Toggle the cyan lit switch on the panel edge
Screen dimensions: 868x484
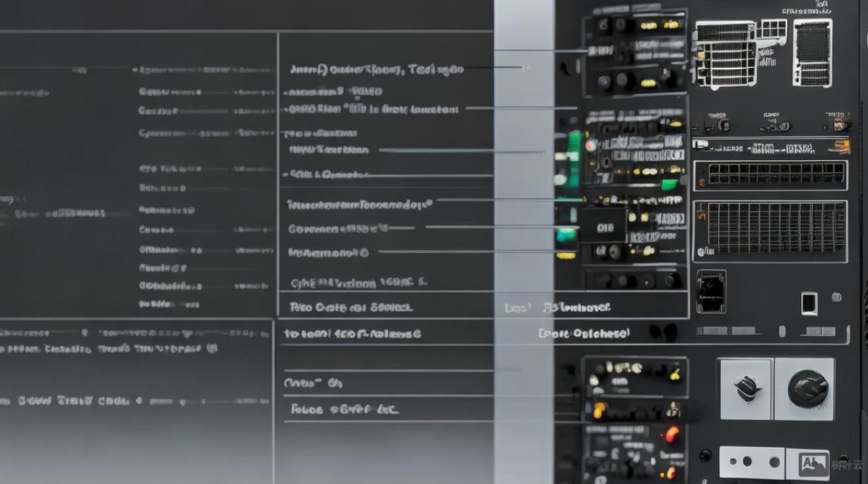565,235
